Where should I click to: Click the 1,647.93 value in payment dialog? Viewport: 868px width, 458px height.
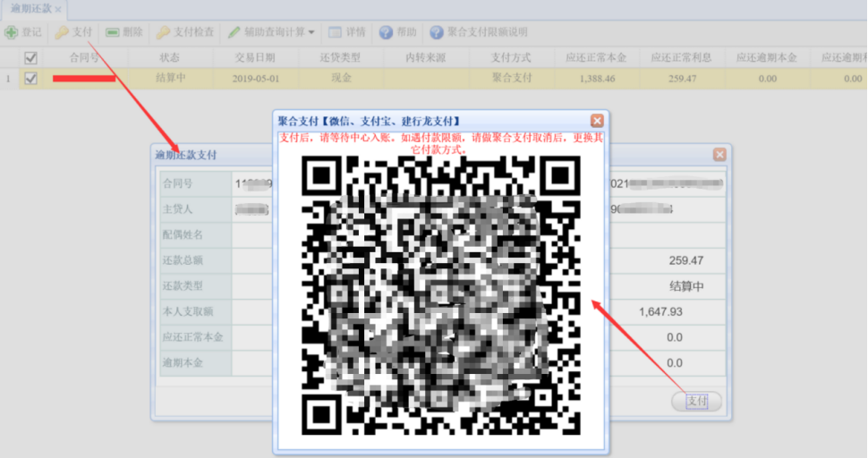(660, 312)
